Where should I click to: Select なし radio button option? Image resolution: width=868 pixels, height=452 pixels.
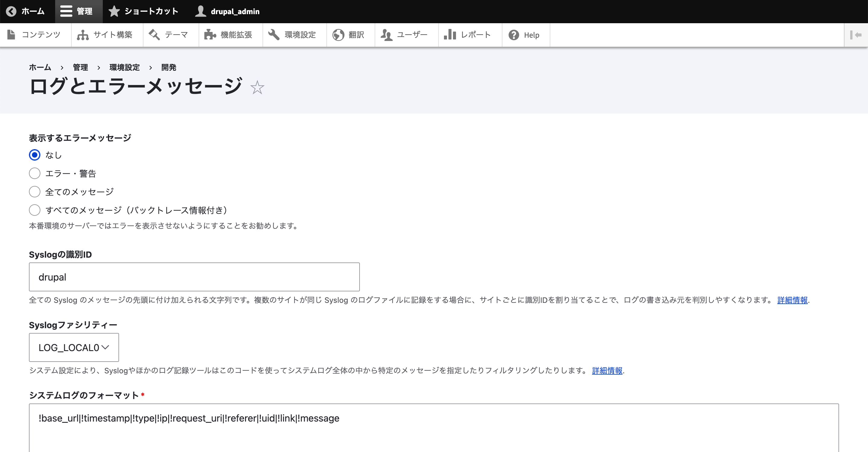click(x=34, y=155)
